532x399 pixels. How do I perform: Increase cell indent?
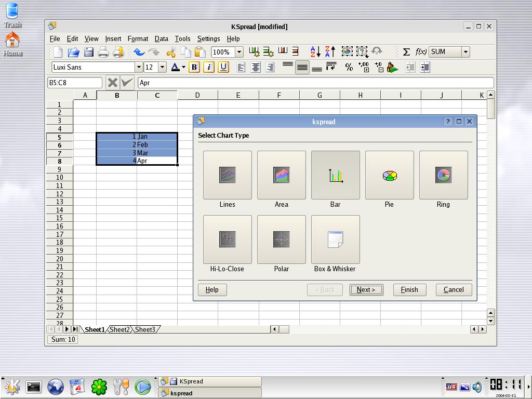(425, 67)
